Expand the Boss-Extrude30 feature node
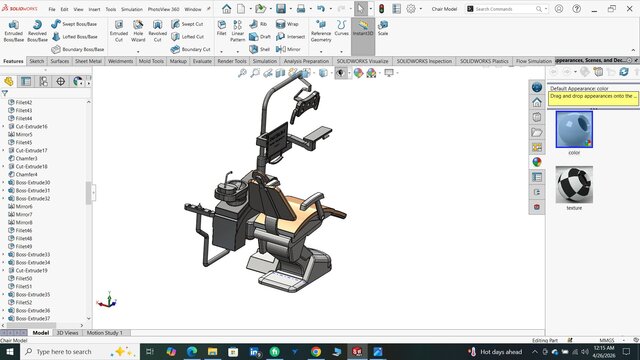640x360 pixels. pyautogui.click(x=3, y=182)
